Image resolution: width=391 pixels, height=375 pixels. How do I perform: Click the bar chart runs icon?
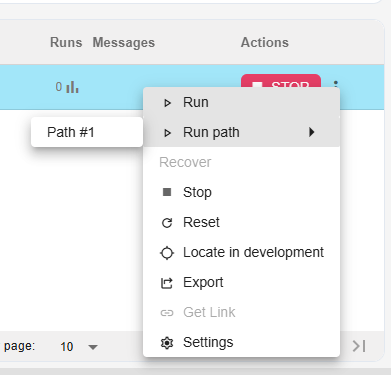(72, 88)
